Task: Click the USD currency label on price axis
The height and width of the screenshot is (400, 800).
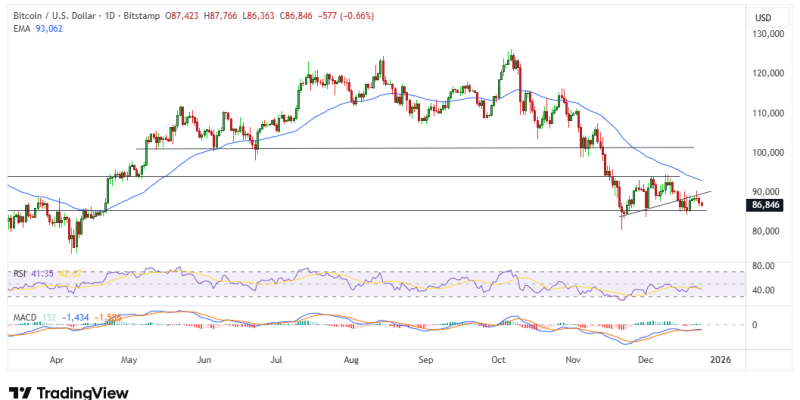Action: tap(762, 17)
